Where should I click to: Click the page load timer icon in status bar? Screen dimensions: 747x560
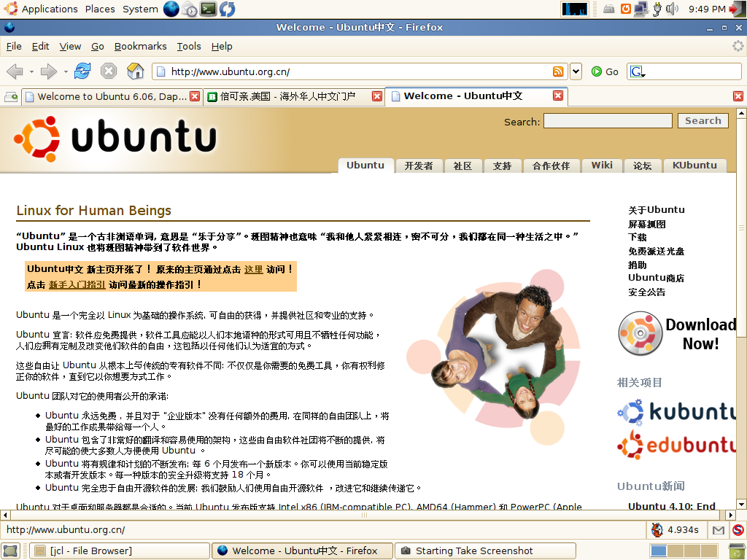tap(657, 529)
